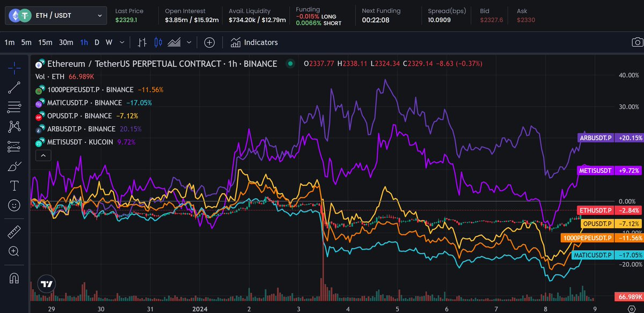The image size is (644, 313).
Task: Select the text annotation tool
Action: coord(14,186)
